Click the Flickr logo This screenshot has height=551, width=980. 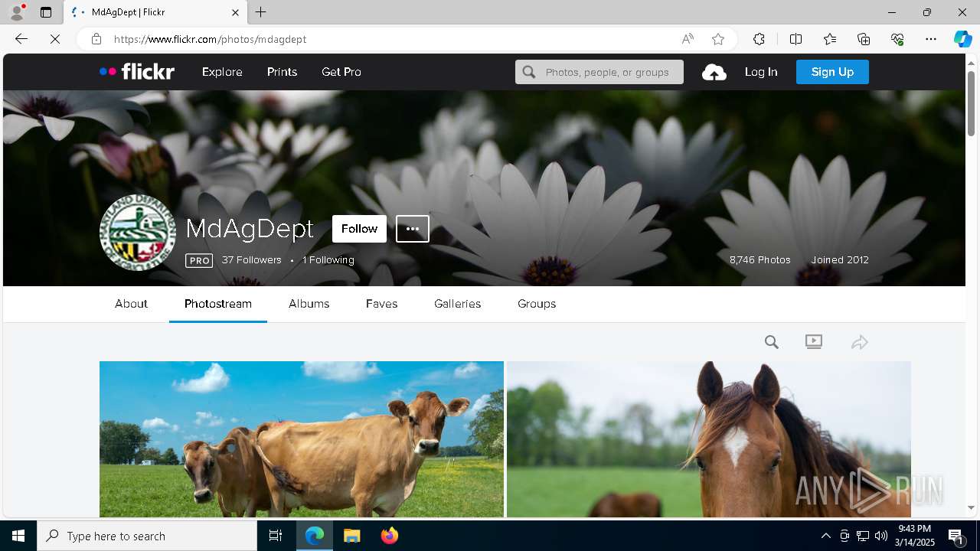coord(137,72)
